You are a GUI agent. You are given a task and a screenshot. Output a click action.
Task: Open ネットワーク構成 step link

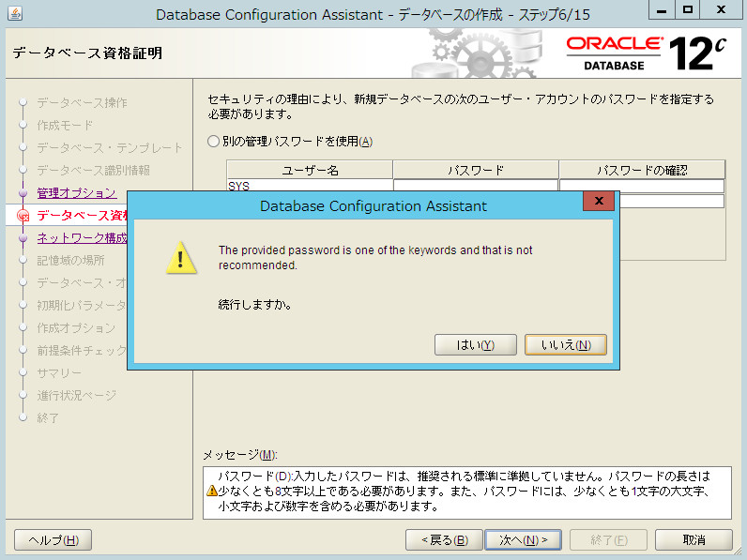[x=82, y=237]
